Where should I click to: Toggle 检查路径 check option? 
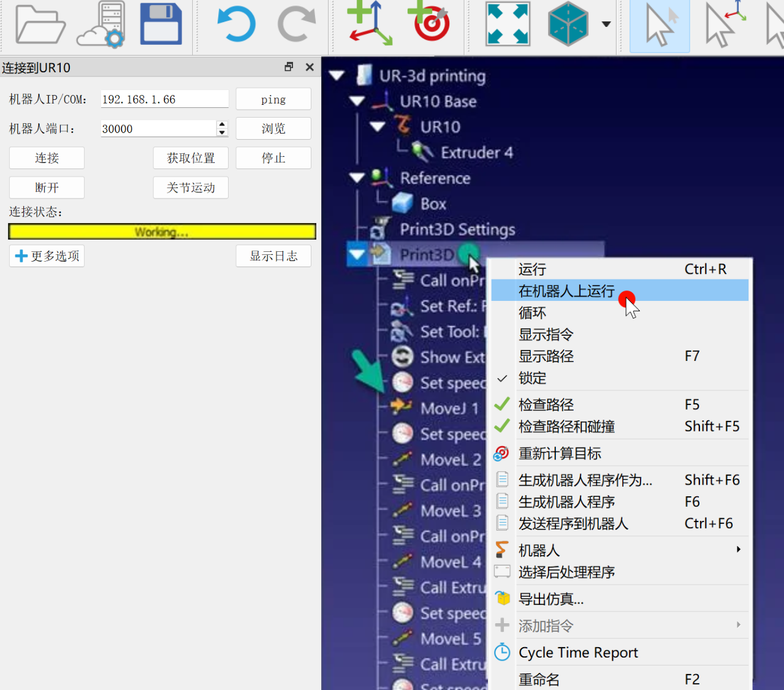tap(546, 404)
